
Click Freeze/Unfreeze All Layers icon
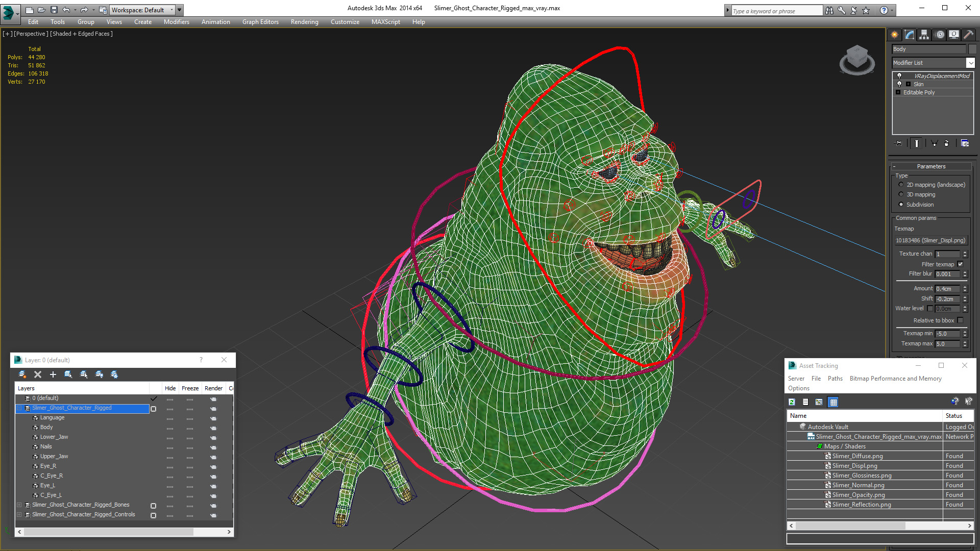click(x=114, y=374)
